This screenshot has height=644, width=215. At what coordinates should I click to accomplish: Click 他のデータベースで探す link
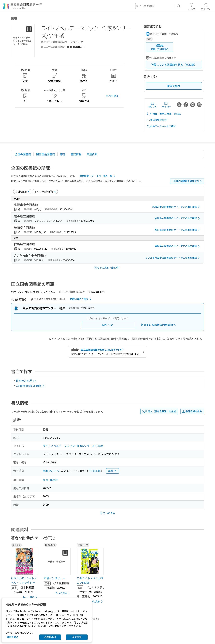(x=161, y=126)
